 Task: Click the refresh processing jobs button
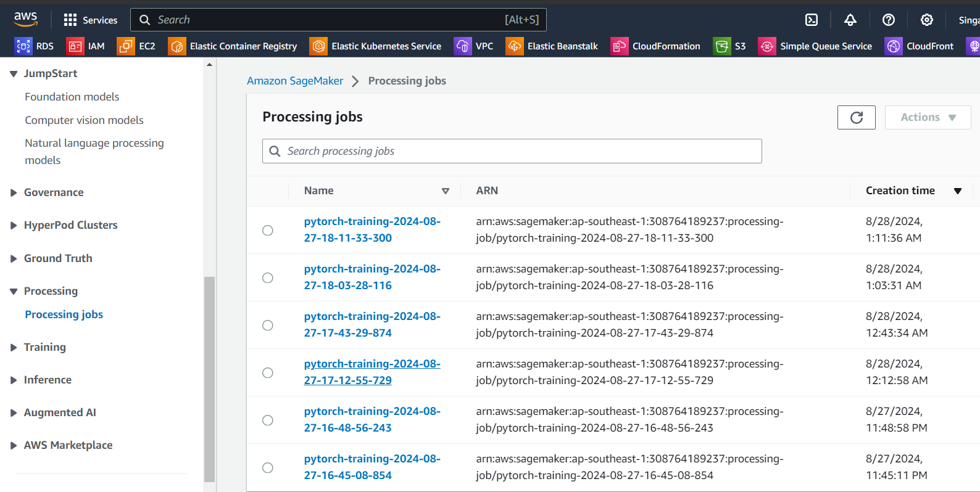point(856,117)
